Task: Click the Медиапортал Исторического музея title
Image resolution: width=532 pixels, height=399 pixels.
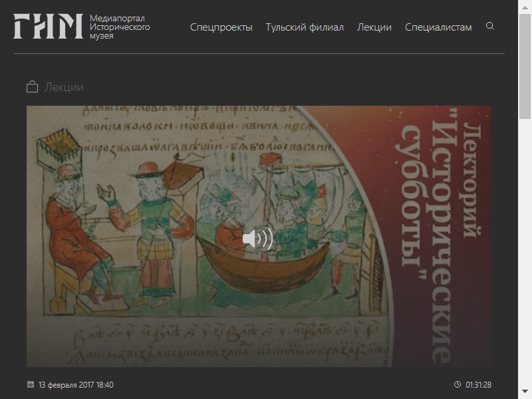Action: [120, 27]
